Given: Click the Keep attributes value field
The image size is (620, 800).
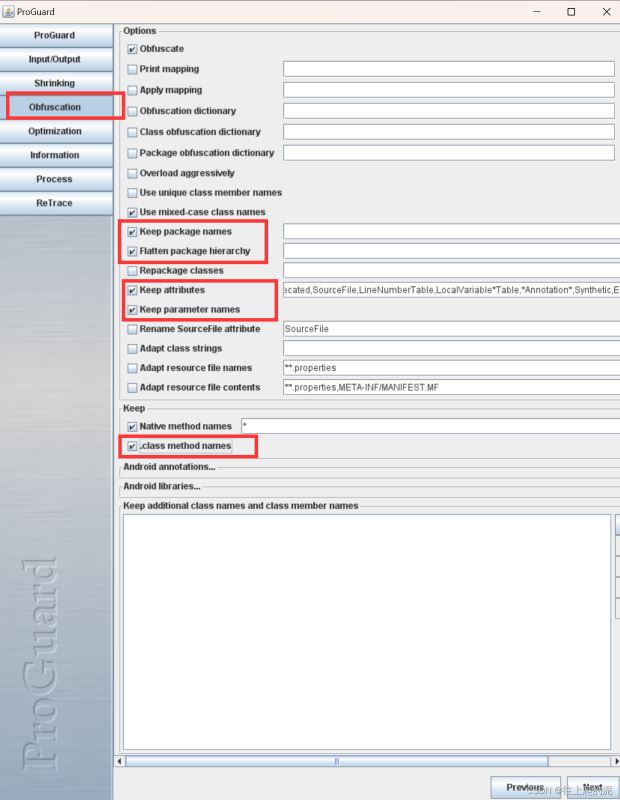Looking at the screenshot, I should (x=452, y=290).
